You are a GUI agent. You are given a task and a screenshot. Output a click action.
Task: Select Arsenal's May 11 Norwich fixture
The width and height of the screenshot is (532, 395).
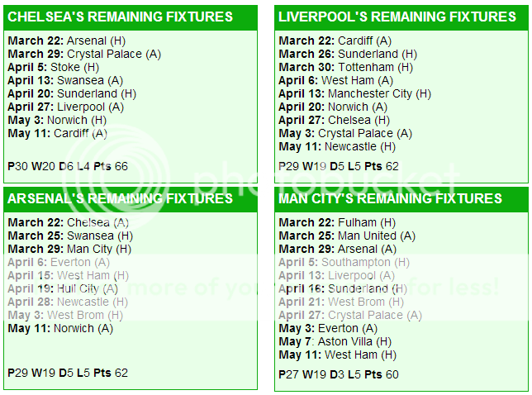click(60, 329)
